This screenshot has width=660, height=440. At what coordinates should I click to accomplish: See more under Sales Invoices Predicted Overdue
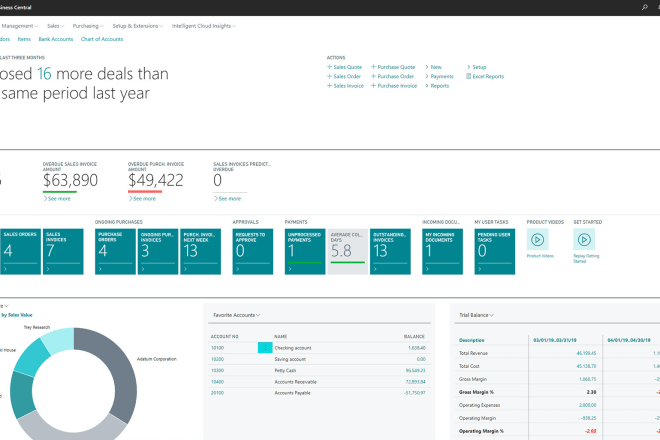pos(227,199)
